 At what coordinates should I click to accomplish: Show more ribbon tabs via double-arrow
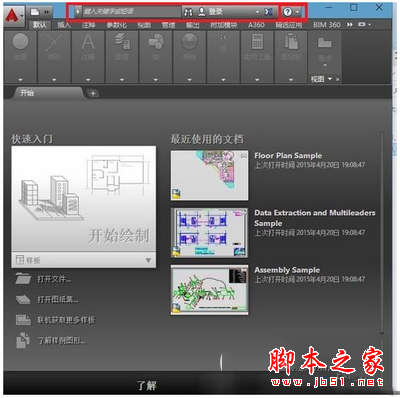point(350,25)
